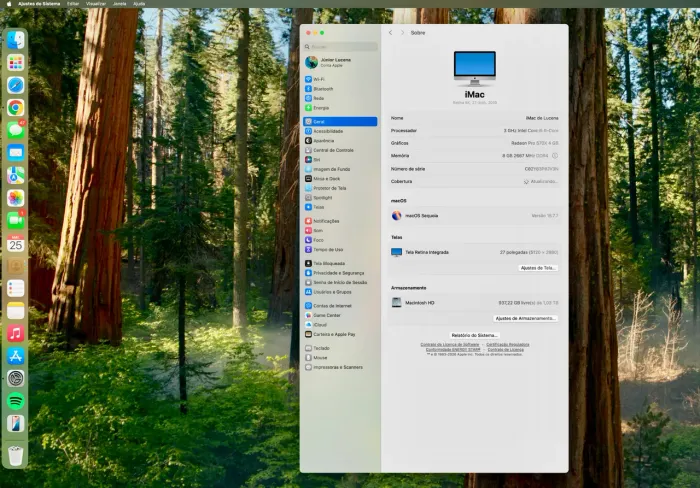Select Bluetooth in the sidebar
Viewport: 700px width, 488px height.
click(x=340, y=89)
